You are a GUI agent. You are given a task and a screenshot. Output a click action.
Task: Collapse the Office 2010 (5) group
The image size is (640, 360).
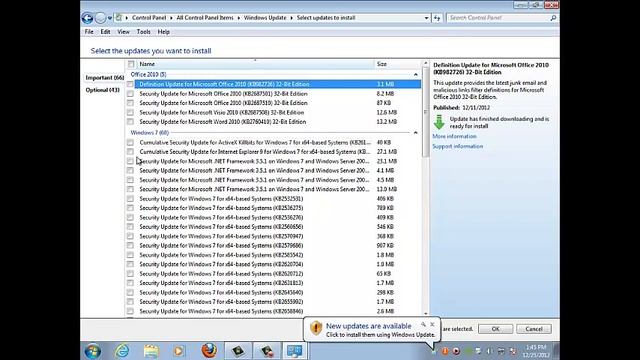[x=416, y=75]
